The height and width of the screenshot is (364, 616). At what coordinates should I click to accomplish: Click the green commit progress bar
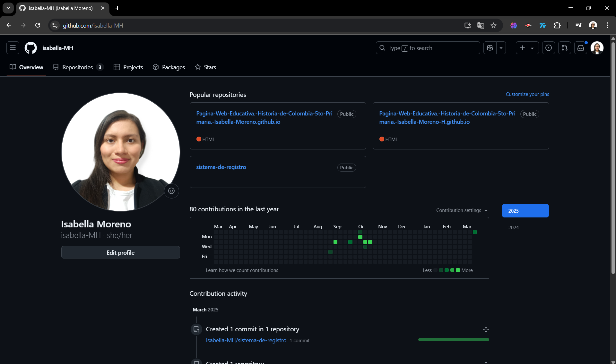[x=454, y=339]
